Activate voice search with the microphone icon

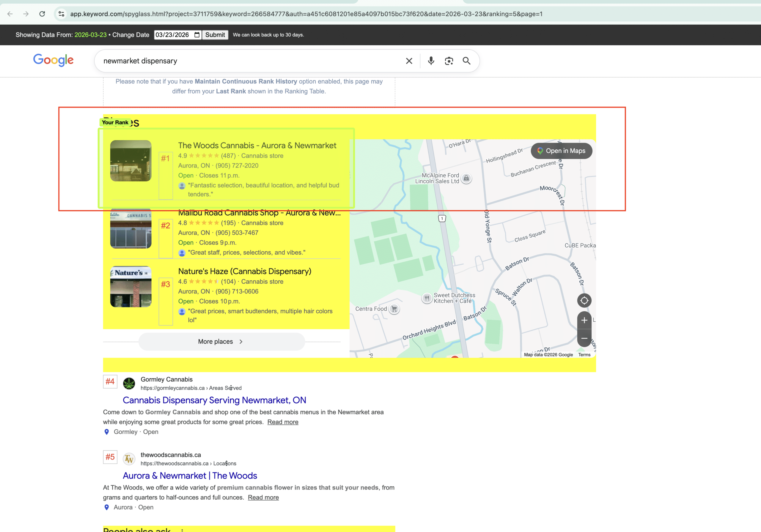click(x=431, y=61)
